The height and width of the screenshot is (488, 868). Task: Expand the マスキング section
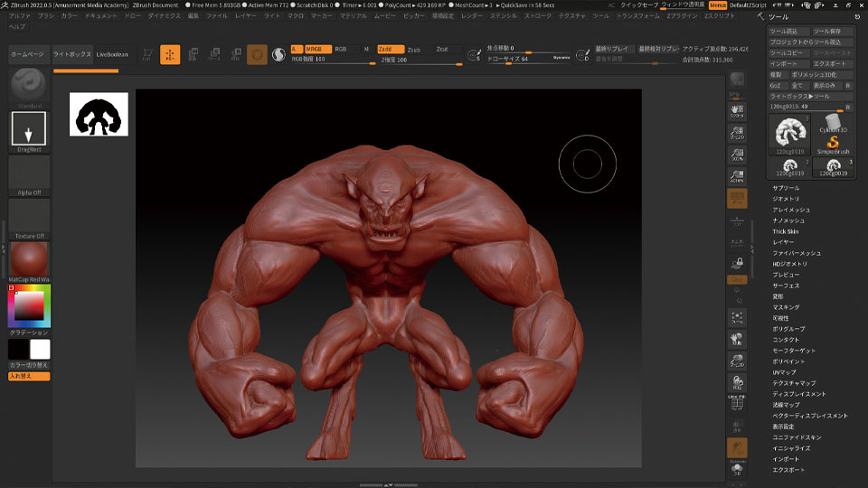[786, 307]
